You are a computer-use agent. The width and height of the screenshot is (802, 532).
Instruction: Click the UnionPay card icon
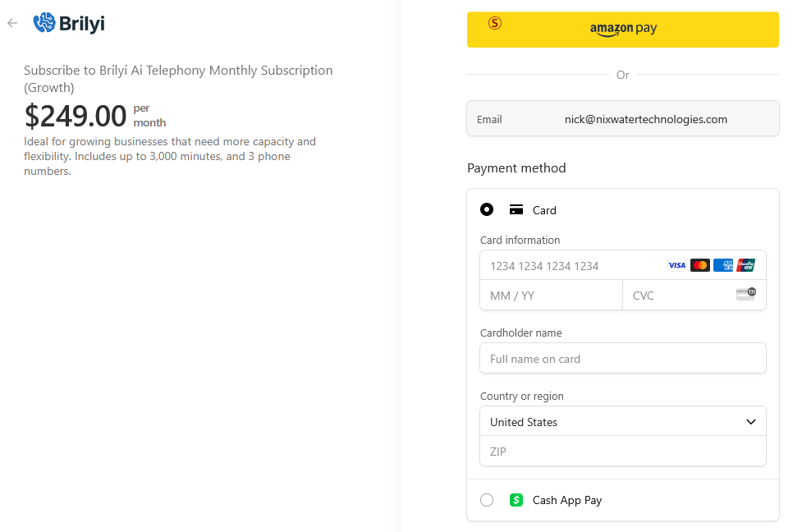pyautogui.click(x=746, y=265)
